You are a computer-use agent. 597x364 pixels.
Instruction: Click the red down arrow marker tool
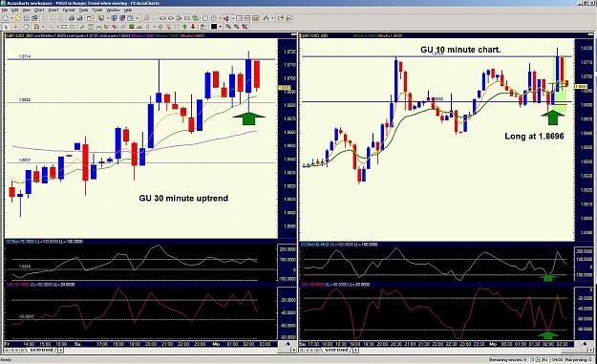[193, 27]
